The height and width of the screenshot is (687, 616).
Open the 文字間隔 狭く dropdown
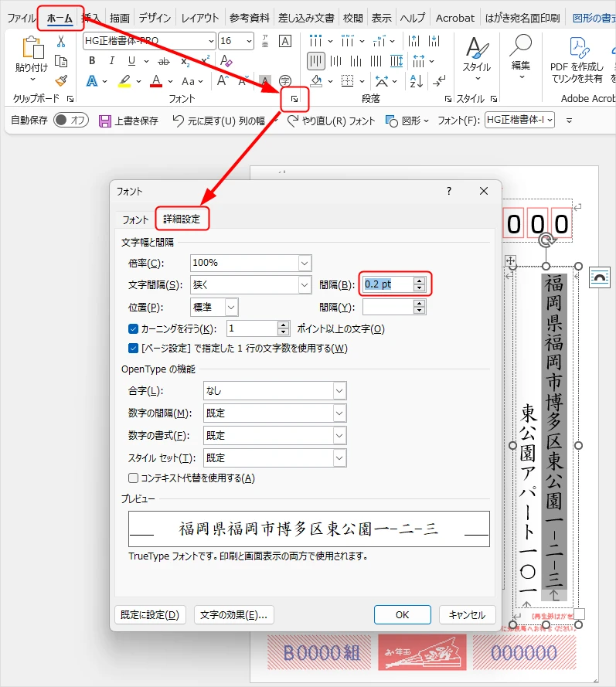tap(305, 285)
